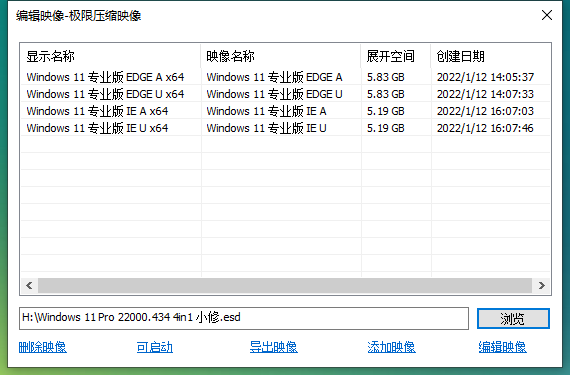Screen dimensions: 570x375
Task: Click the horizontal scrollbar track
Action: point(285,286)
